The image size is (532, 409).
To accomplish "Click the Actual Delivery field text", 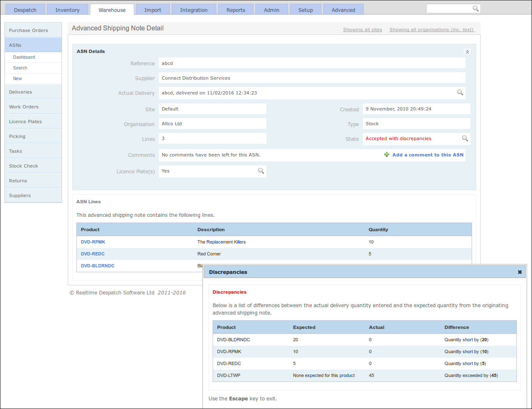I will click(209, 93).
